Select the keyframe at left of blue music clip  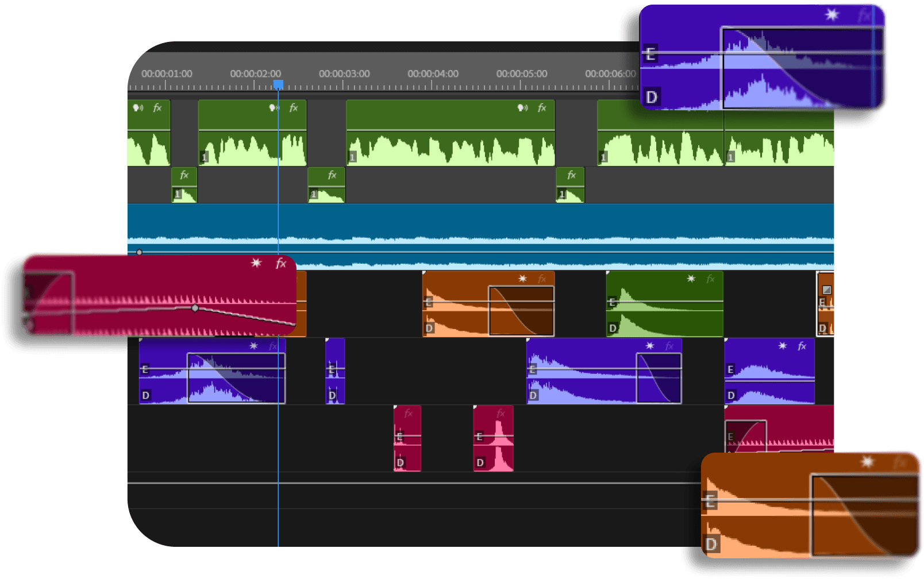139,252
